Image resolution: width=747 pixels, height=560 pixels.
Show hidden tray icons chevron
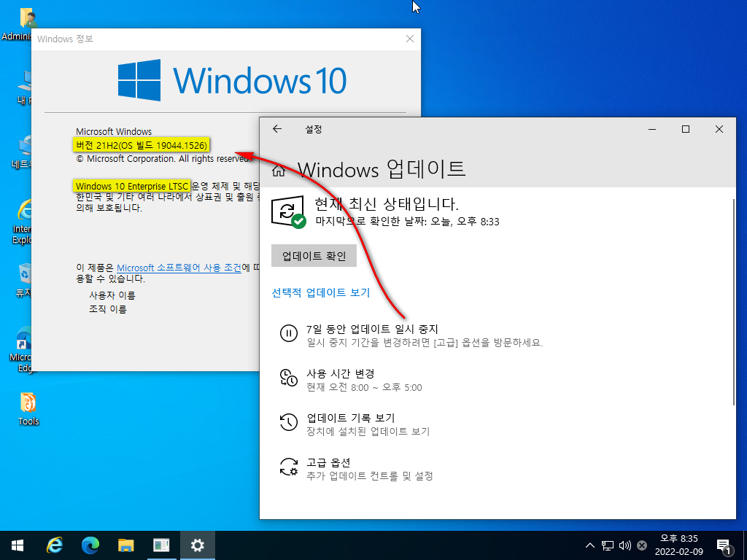[x=589, y=545]
